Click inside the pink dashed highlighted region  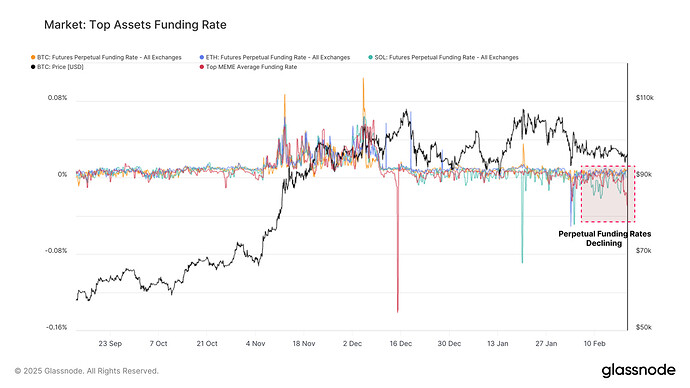pyautogui.click(x=608, y=194)
